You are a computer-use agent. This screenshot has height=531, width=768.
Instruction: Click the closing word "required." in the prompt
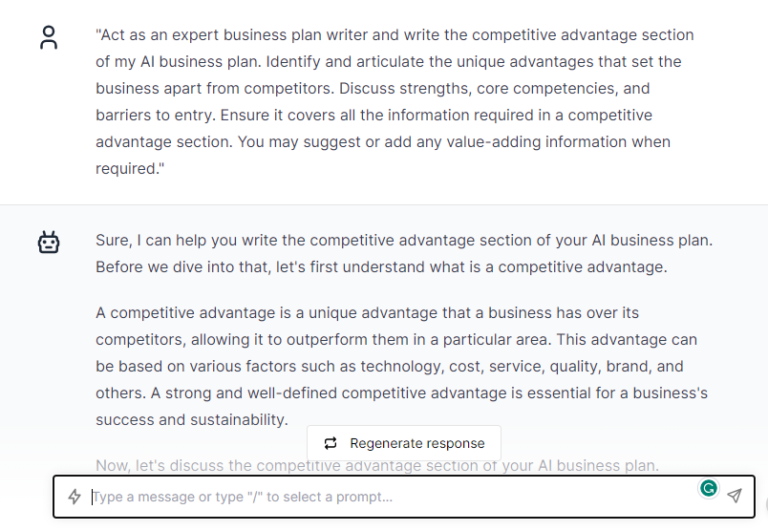click(130, 169)
